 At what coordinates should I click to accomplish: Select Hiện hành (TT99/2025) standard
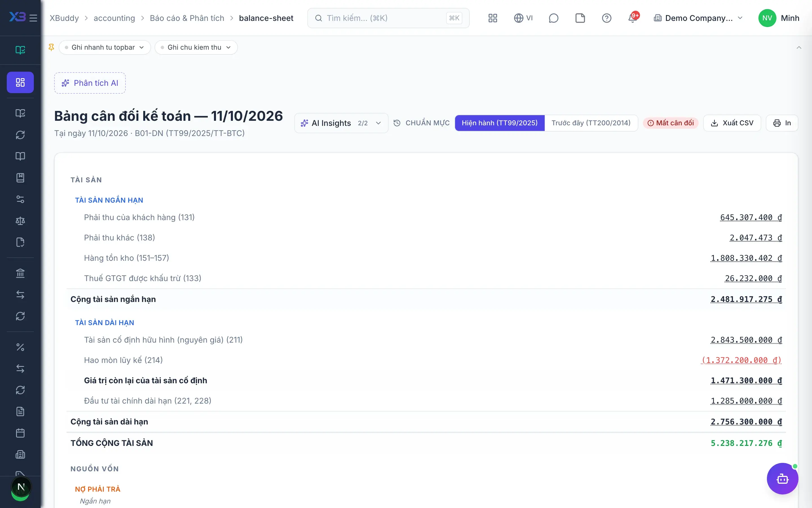click(500, 123)
